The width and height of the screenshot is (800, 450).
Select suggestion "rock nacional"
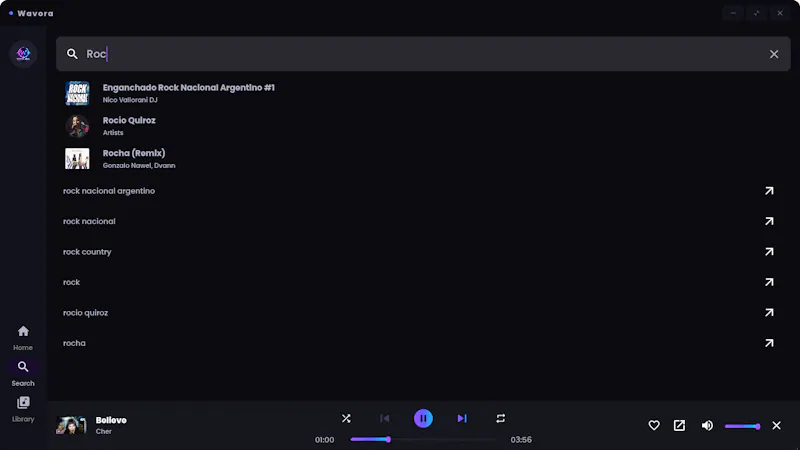click(x=89, y=221)
